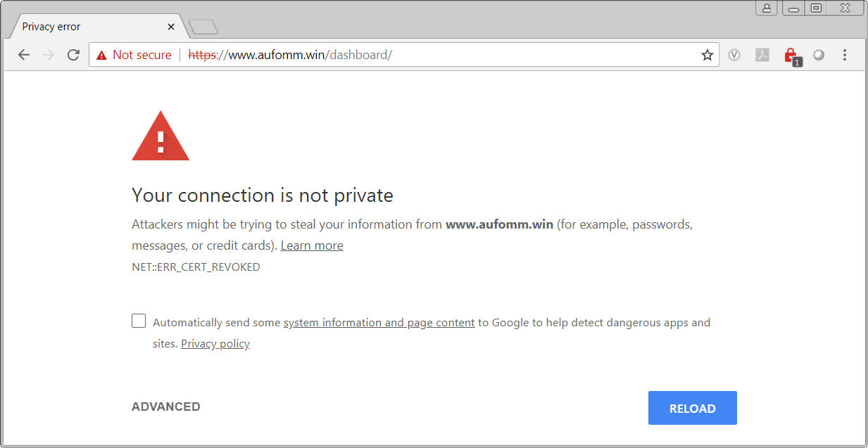Open the Chrome three-dot menu
Viewport: 868px width, 448px height.
pos(845,55)
